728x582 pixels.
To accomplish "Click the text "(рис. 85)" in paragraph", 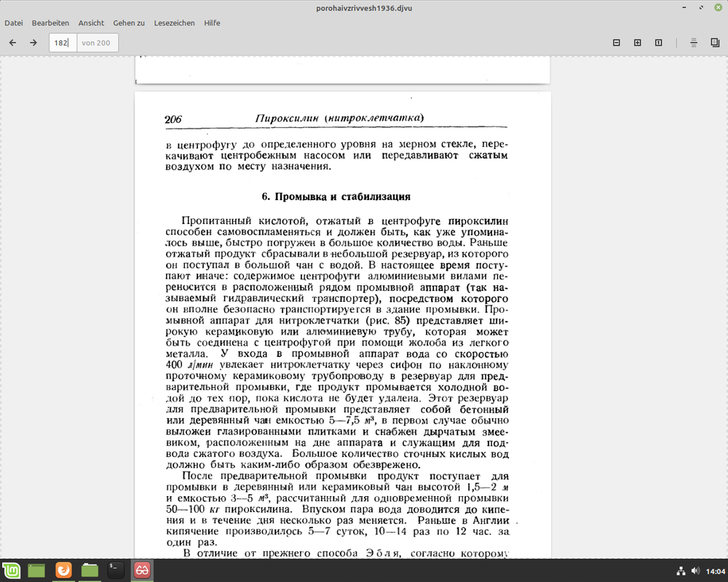I will (x=388, y=321).
